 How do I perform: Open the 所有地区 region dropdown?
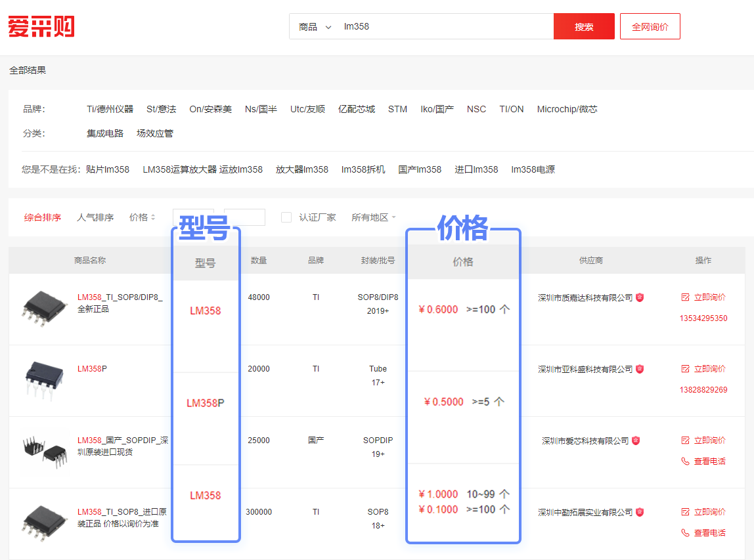[x=374, y=217]
